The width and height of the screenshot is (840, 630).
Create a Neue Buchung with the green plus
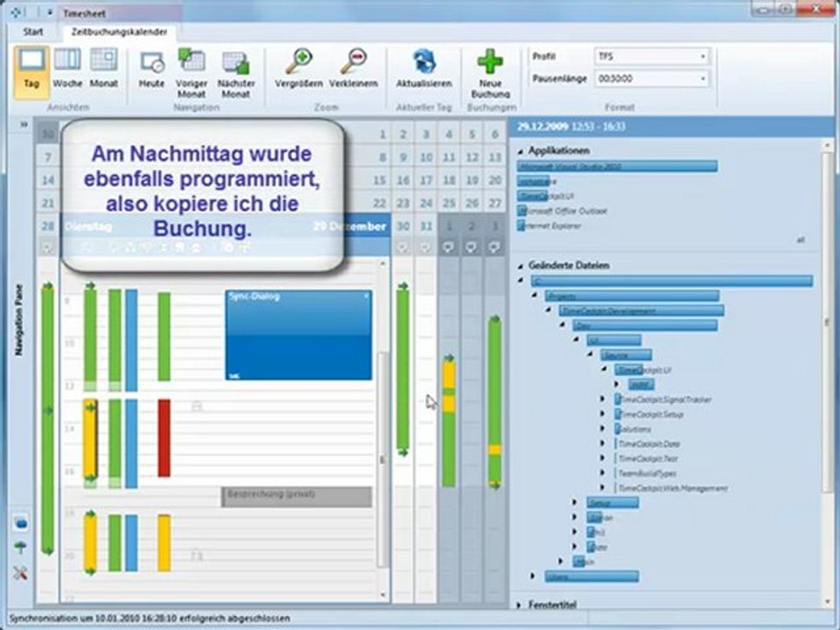[x=490, y=73]
